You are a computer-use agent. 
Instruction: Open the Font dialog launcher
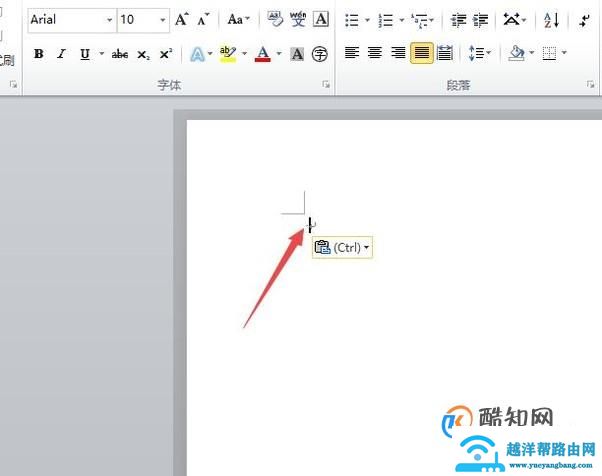tap(326, 84)
